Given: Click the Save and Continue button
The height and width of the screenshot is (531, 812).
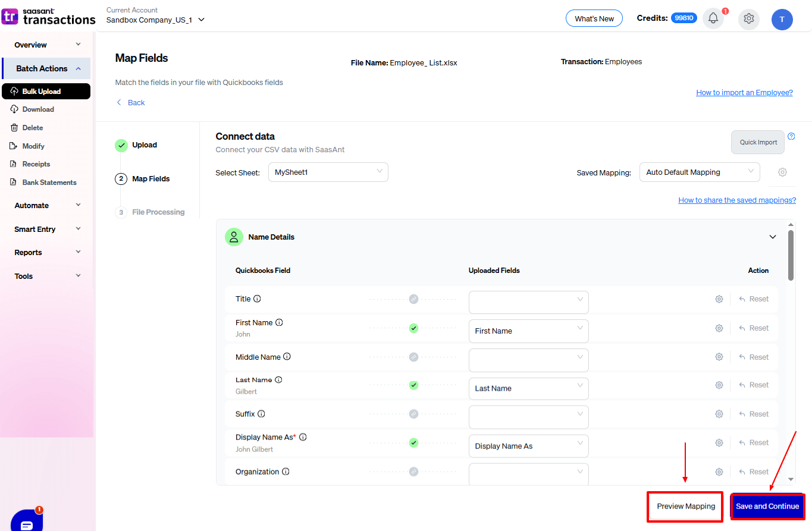Looking at the screenshot, I should 767,507.
